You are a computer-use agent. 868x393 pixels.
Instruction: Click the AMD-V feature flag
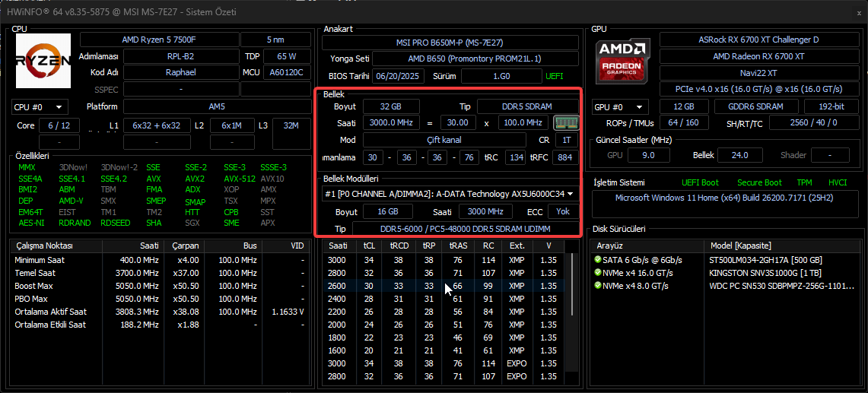pyautogui.click(x=70, y=201)
